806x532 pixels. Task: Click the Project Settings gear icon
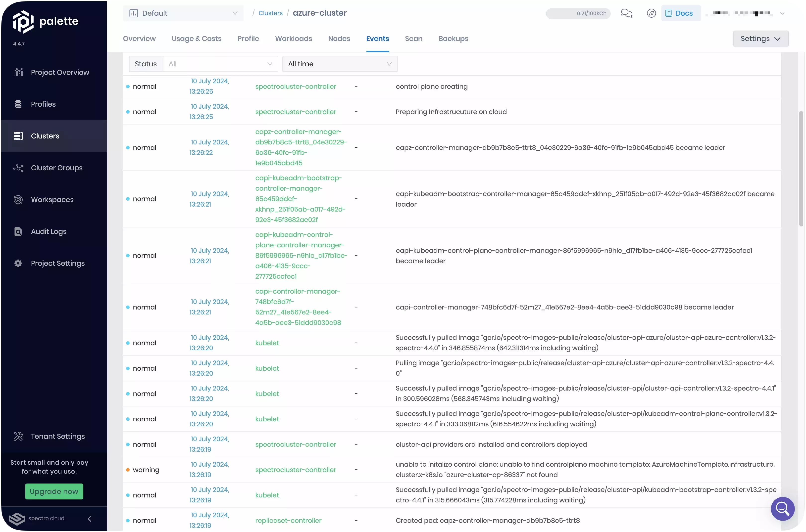point(18,263)
